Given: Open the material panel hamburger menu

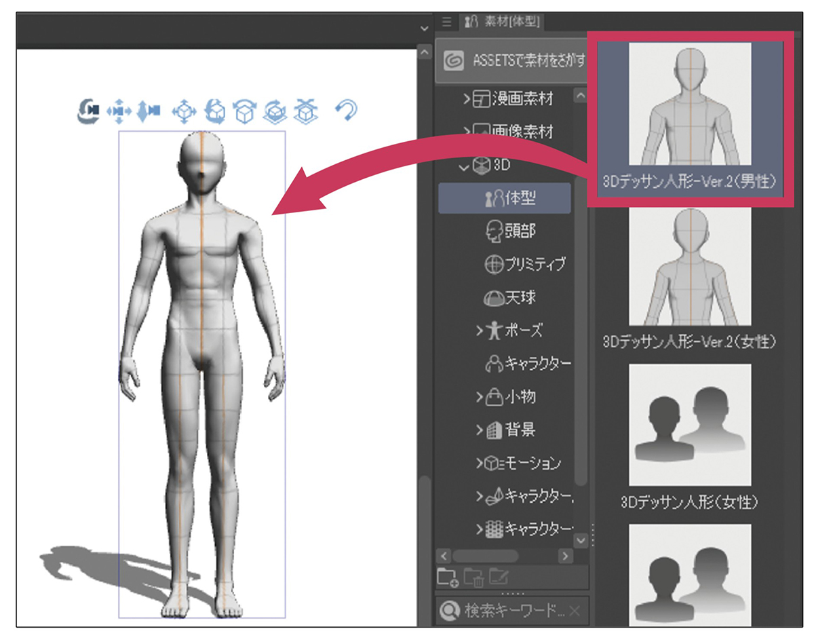Looking at the screenshot, I should click(x=446, y=22).
